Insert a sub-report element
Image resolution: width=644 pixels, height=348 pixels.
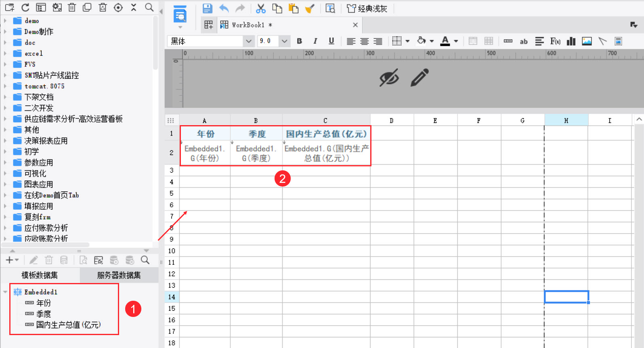[x=618, y=41]
